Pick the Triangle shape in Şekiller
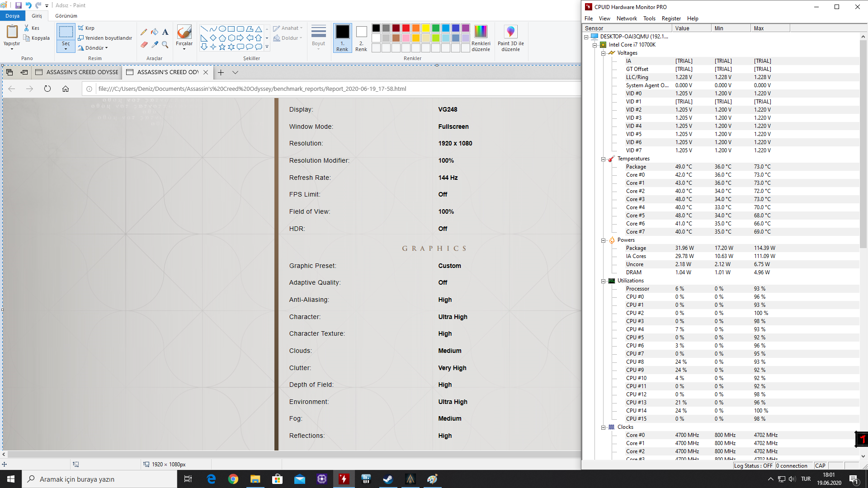 (259, 28)
